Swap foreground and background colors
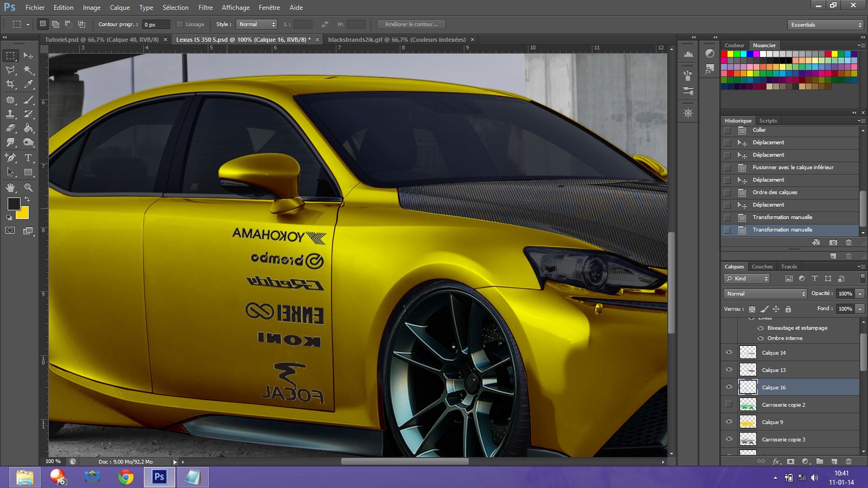Viewport: 868px width, 488px height. pyautogui.click(x=27, y=200)
